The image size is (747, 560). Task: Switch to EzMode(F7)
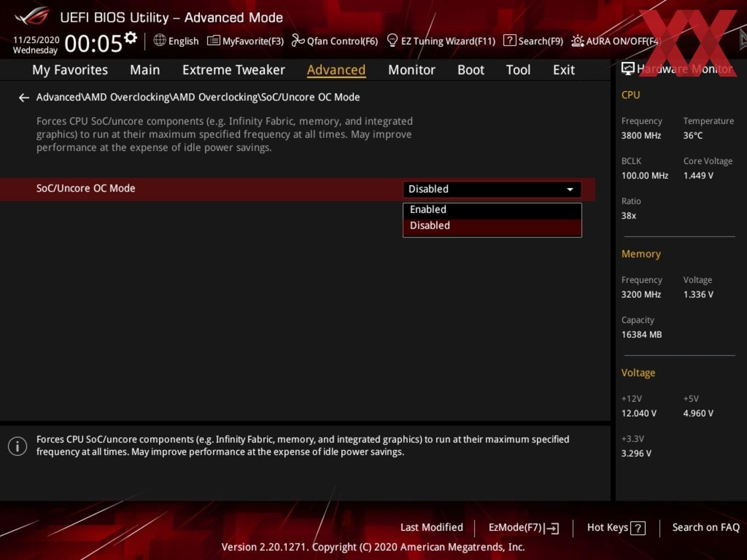pyautogui.click(x=523, y=528)
